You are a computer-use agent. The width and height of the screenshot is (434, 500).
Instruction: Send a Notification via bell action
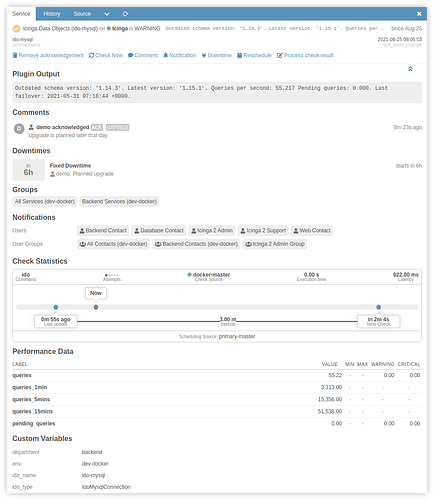[179, 55]
